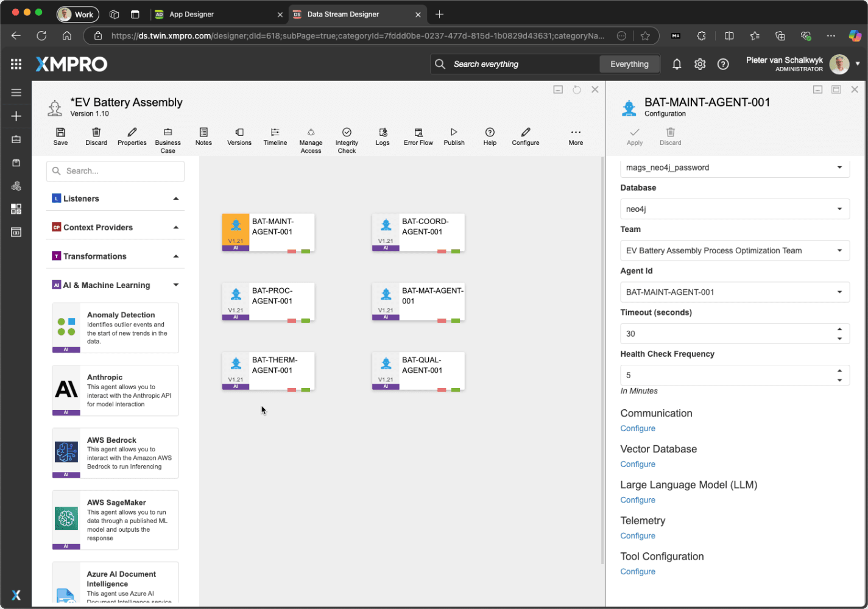Click the Publish stream icon
This screenshot has height=609, width=868.
(x=454, y=136)
